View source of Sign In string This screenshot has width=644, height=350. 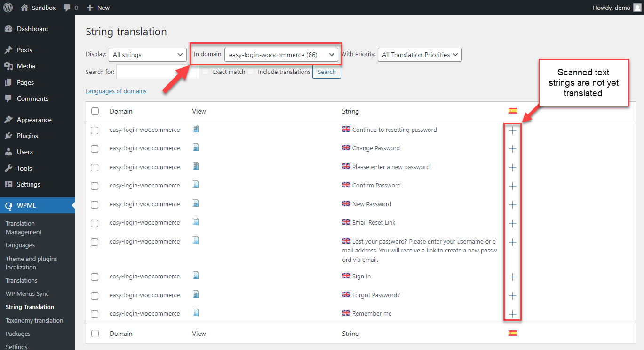point(196,275)
